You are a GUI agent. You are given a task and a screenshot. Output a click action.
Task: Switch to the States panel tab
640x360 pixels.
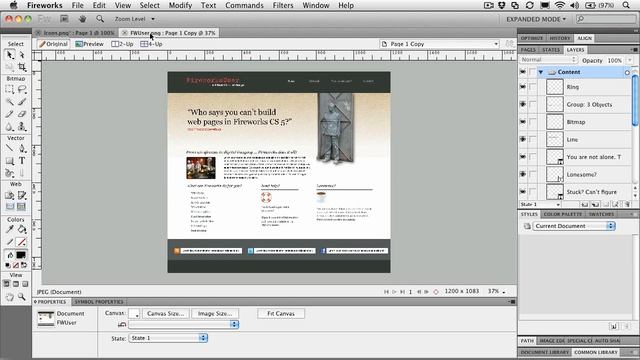(551, 50)
